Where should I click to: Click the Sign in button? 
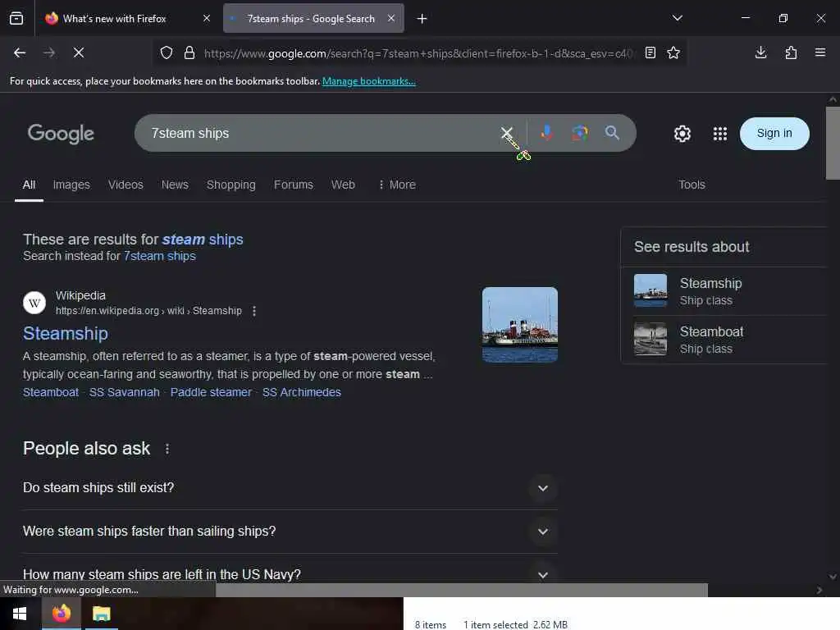pos(774,134)
